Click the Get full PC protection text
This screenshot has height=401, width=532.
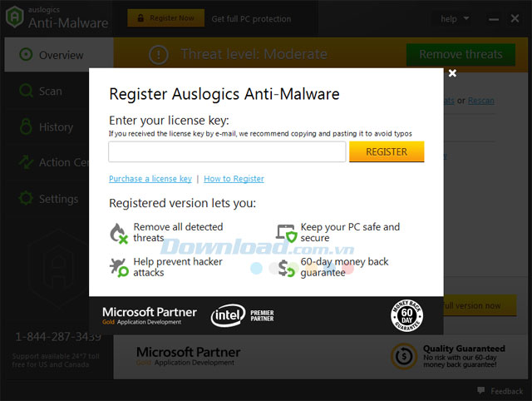click(251, 18)
